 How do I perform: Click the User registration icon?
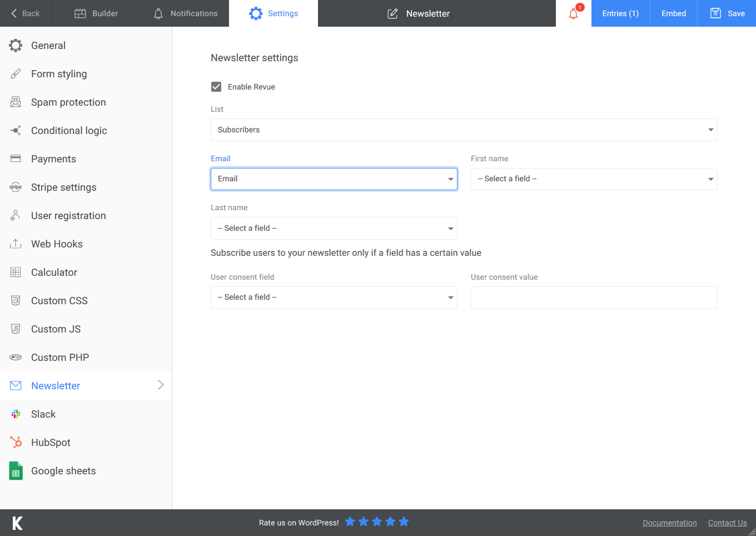16,216
